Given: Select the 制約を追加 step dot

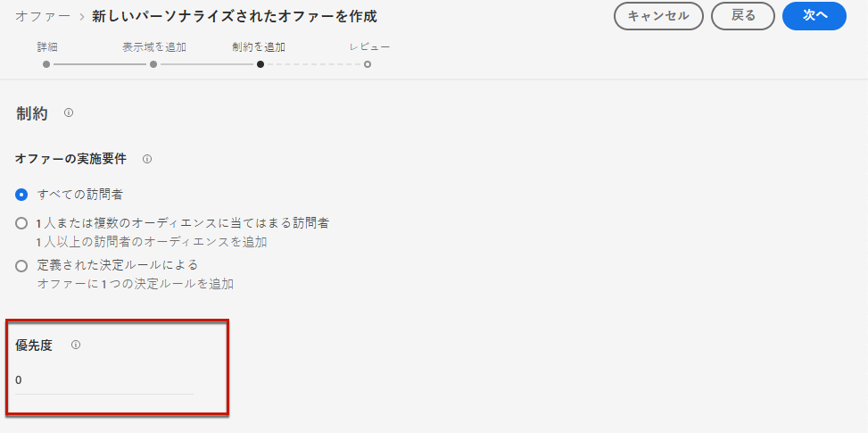Looking at the screenshot, I should 260,64.
